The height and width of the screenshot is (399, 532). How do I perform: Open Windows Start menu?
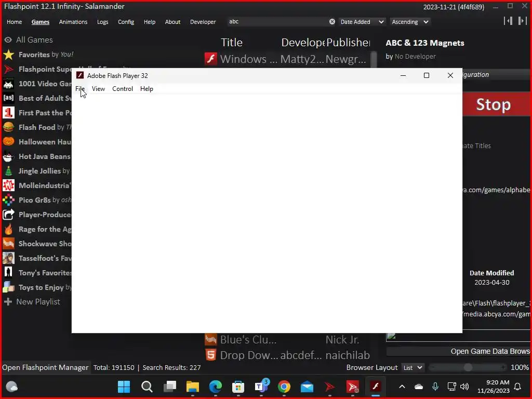124,387
